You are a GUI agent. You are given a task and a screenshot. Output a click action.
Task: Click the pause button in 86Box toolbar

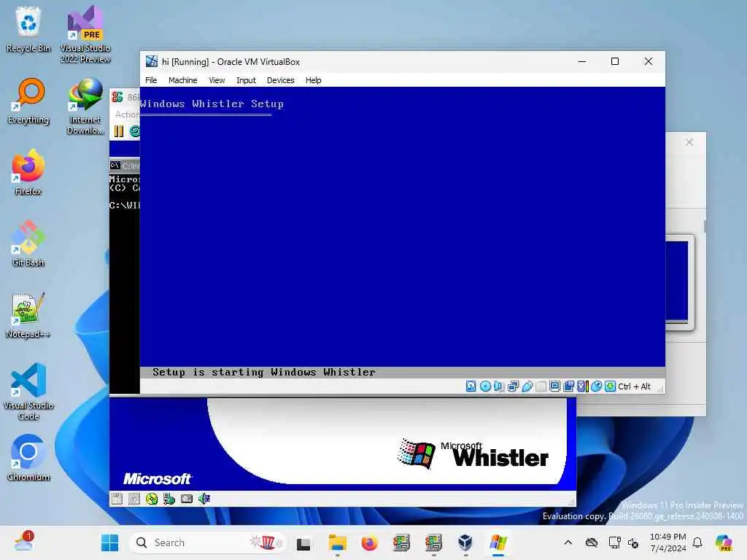click(x=119, y=131)
